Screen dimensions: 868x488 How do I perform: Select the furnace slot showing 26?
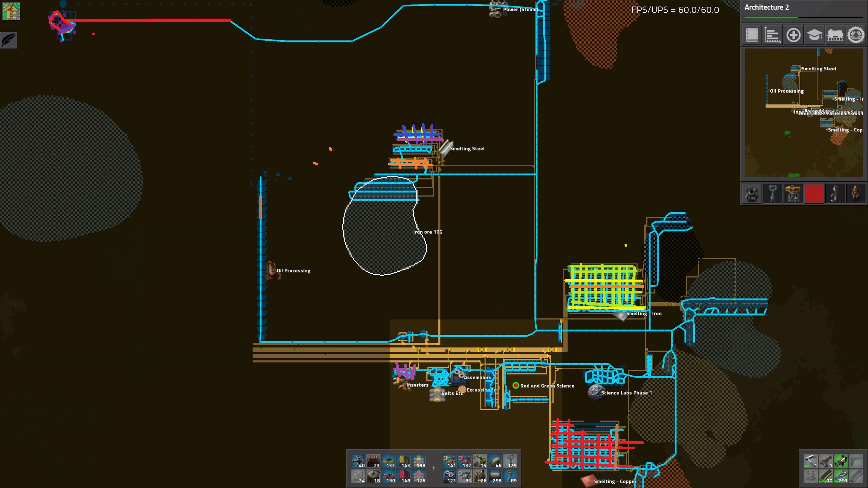[480, 476]
